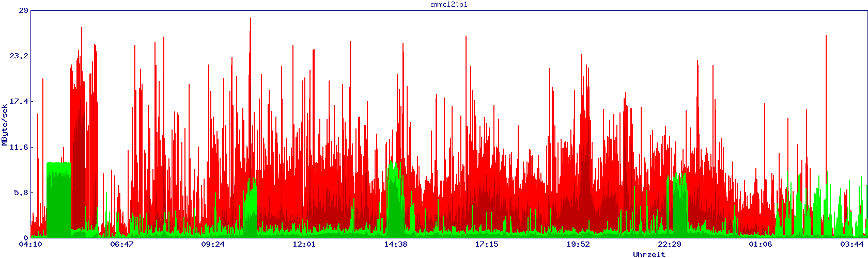Select the 04:10 time marker
The image size is (868, 258).
30,244
